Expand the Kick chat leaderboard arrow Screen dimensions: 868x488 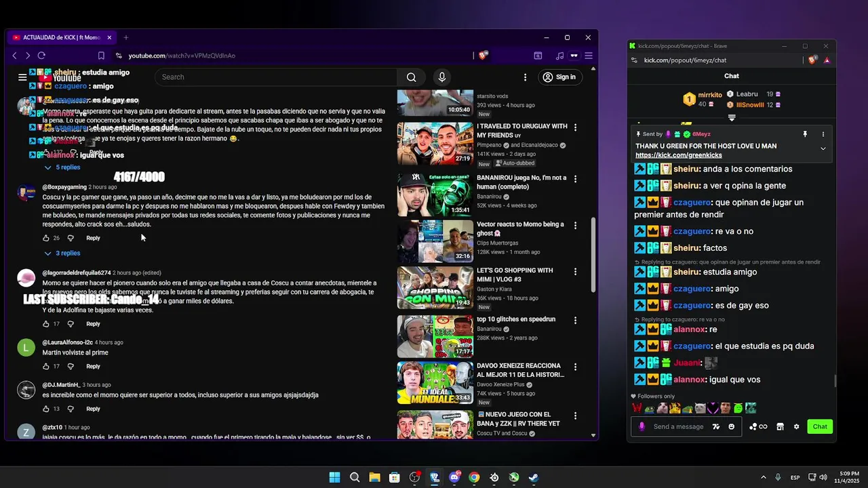732,118
